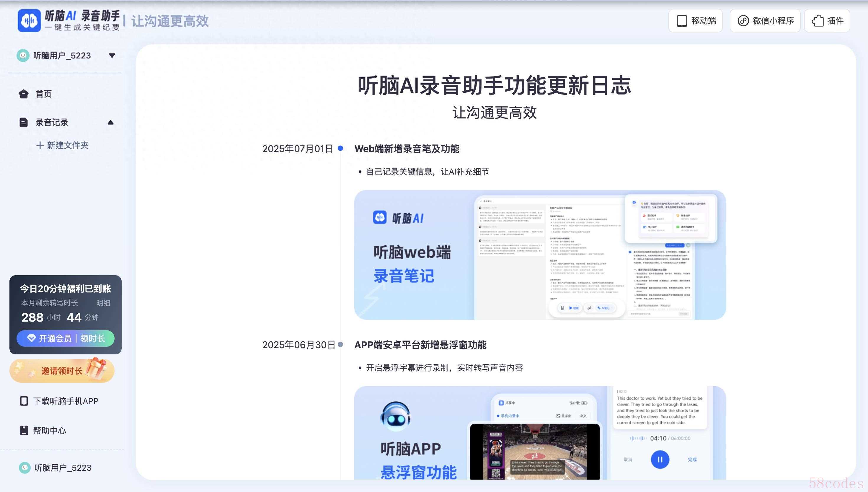Click the phone icon in 移动端
This screenshot has height=492, width=868.
point(682,21)
